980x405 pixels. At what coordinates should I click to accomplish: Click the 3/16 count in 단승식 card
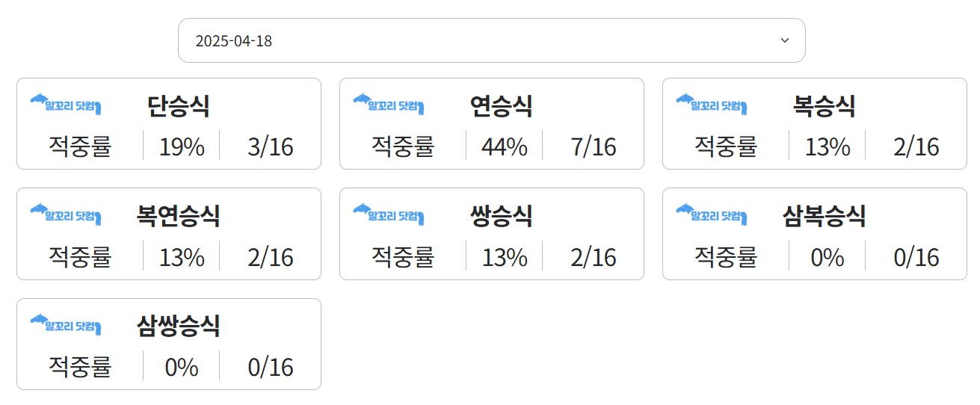[x=271, y=147]
